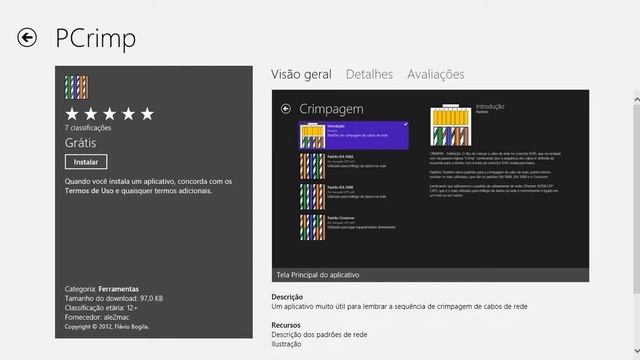Click the '7 classificações' ratings count
Viewport: 640px width, 360px height.
tap(88, 128)
